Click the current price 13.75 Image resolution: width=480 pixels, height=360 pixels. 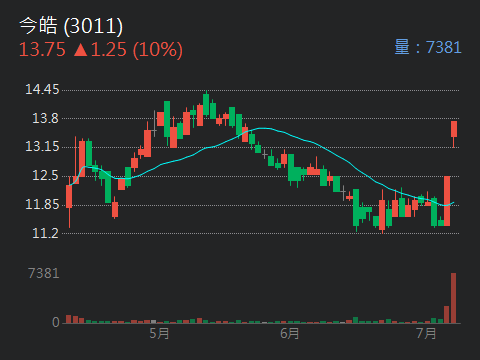tap(42, 50)
